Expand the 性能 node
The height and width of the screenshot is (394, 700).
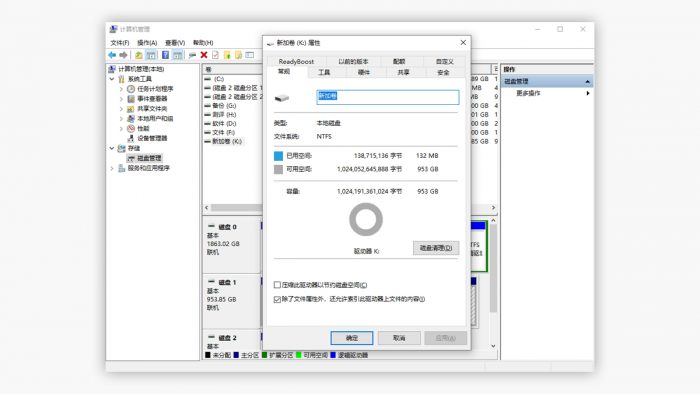click(x=121, y=128)
